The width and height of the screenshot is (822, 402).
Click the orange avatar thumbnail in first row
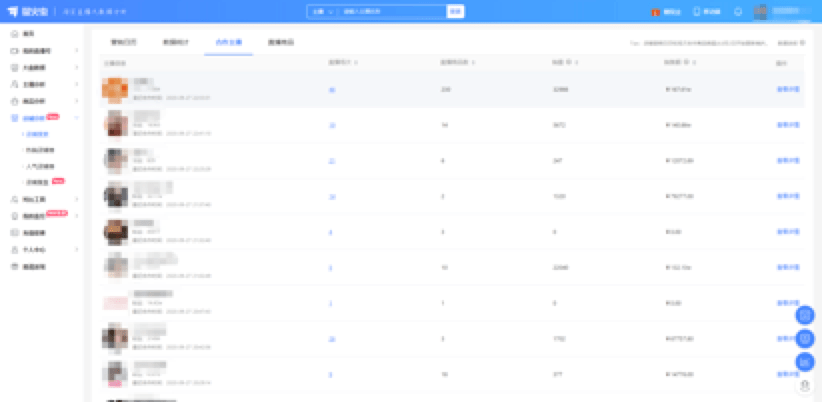(115, 89)
